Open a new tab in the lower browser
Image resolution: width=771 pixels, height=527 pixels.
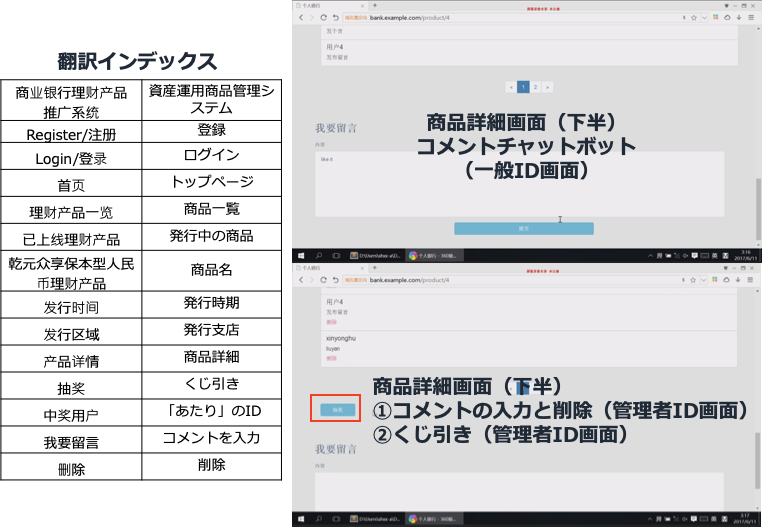[x=375, y=267]
